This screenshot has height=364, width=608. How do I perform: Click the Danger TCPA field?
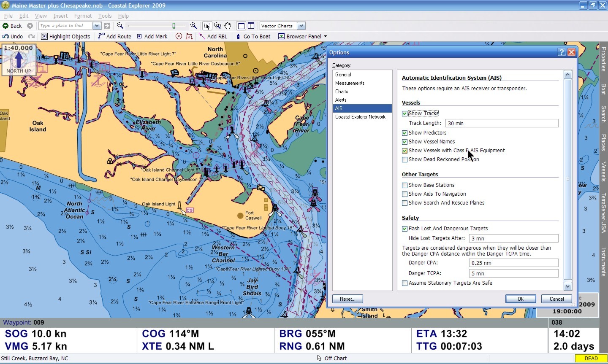[513, 273]
